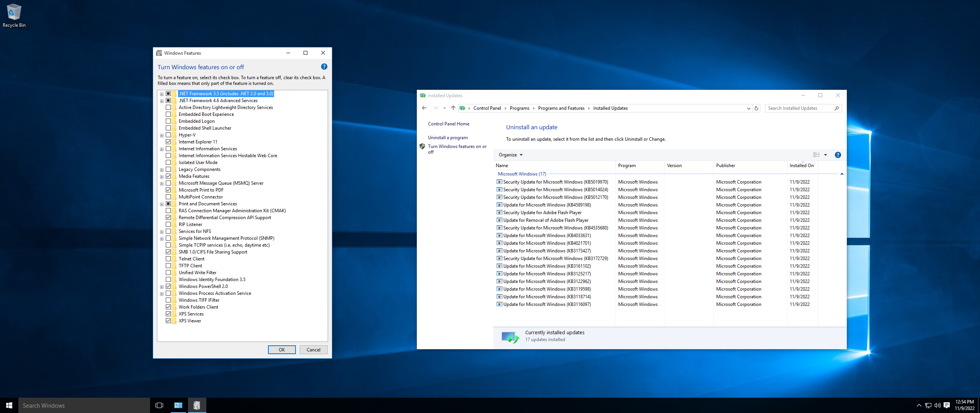Click the shield icon beside Turn Windows features
The height and width of the screenshot is (413, 980).
(x=422, y=146)
